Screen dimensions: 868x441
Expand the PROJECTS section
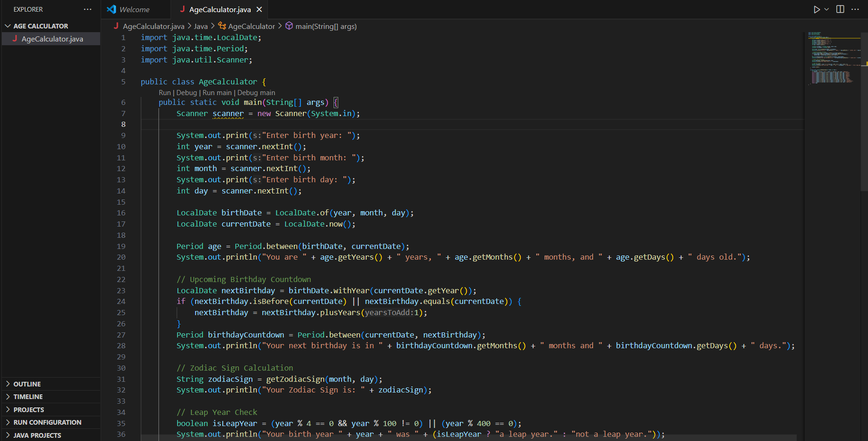[28, 410]
